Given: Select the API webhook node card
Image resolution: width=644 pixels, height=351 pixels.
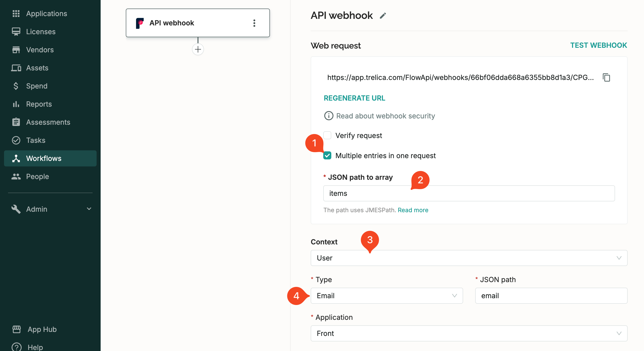Looking at the screenshot, I should [198, 23].
